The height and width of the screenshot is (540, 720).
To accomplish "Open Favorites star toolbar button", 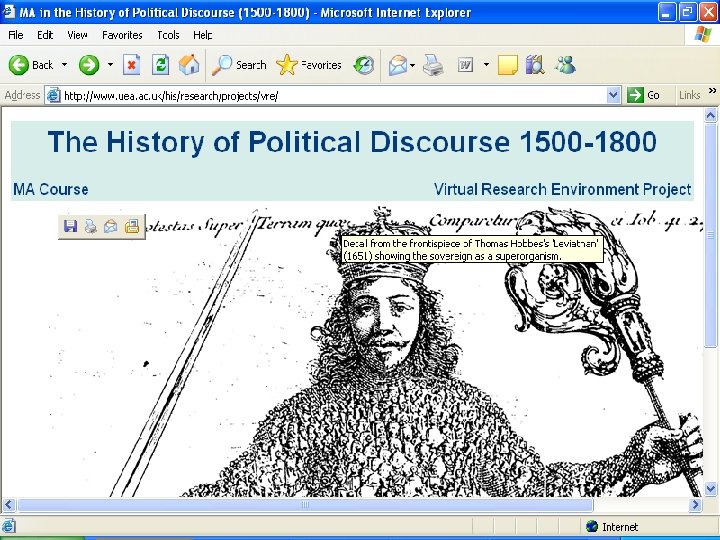I will coord(309,65).
